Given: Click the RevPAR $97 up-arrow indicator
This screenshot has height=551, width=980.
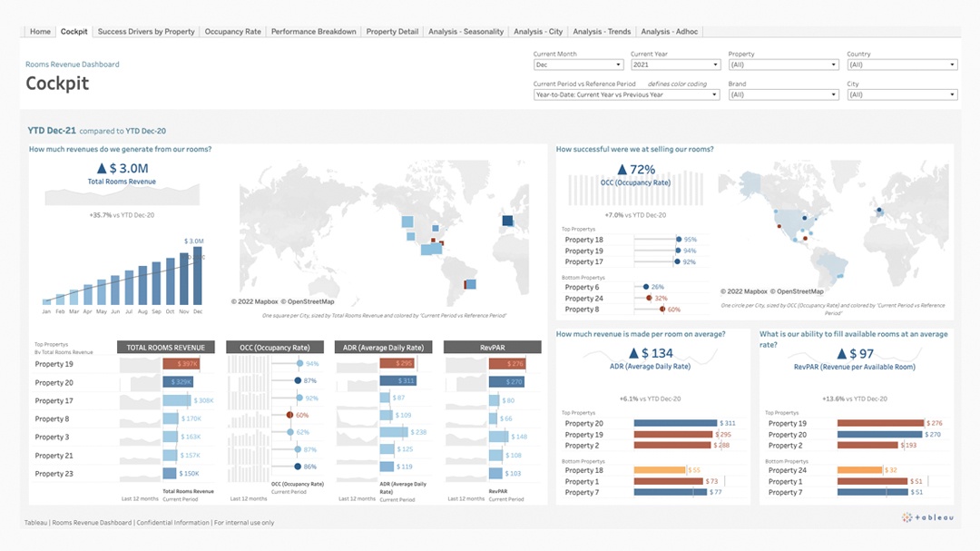Looking at the screenshot, I should [x=839, y=353].
